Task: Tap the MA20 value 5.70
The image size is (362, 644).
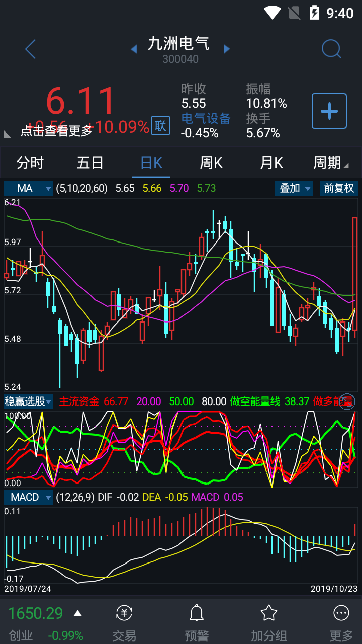Action: 179,188
